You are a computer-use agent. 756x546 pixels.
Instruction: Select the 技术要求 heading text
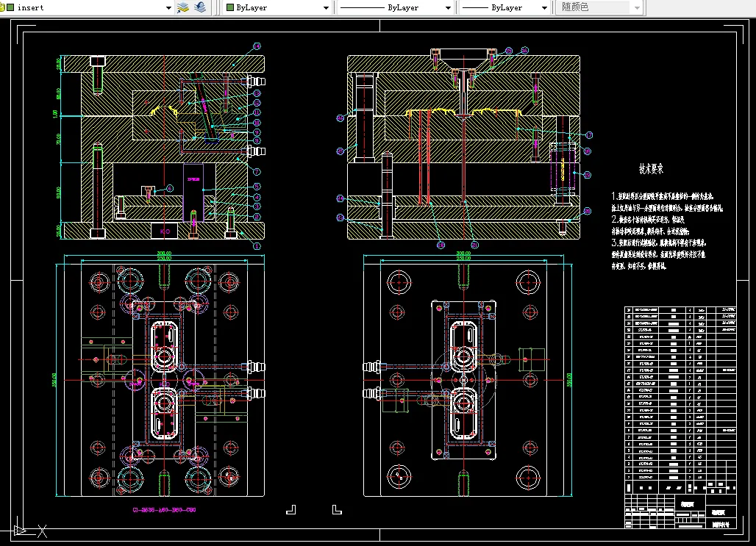(651, 169)
